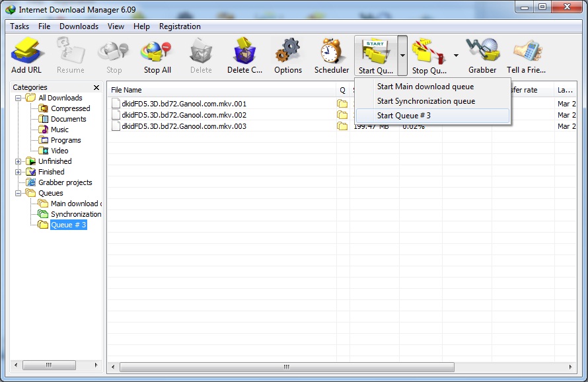Click the queue folder icon for the .mkv.003 row
The image size is (588, 382).
point(342,126)
